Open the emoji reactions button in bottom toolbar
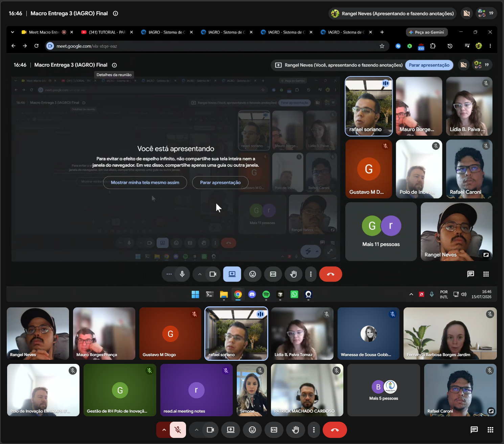504x444 pixels. (x=252, y=430)
